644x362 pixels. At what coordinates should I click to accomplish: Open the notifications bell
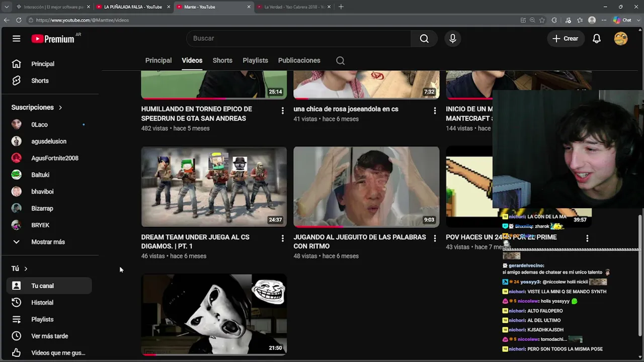[x=597, y=39]
